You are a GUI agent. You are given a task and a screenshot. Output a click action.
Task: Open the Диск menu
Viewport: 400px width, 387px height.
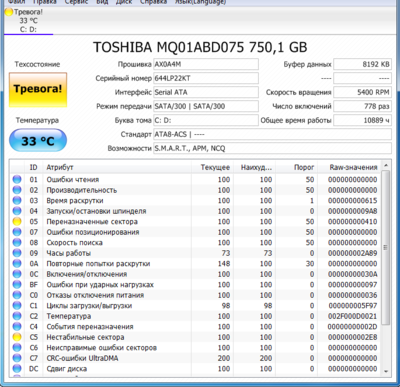[x=124, y=2]
